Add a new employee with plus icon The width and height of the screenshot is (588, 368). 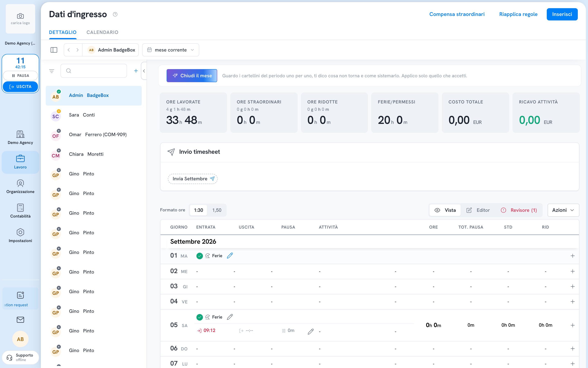click(136, 71)
